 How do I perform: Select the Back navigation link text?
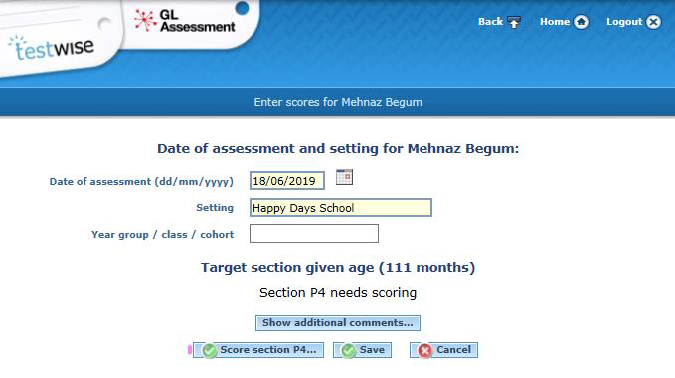coord(490,22)
